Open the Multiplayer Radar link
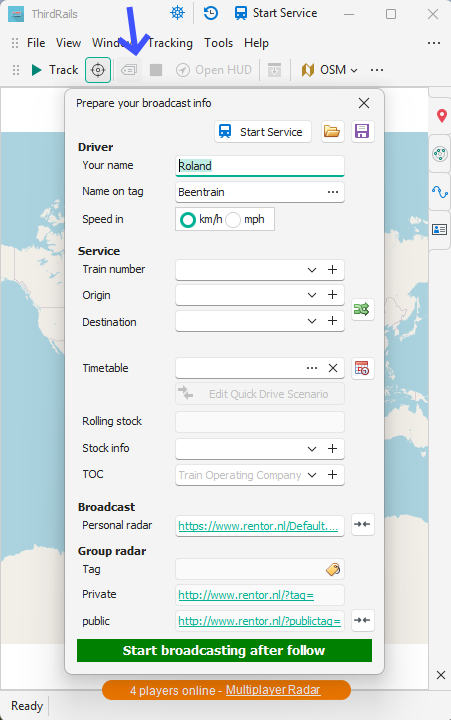 (273, 690)
